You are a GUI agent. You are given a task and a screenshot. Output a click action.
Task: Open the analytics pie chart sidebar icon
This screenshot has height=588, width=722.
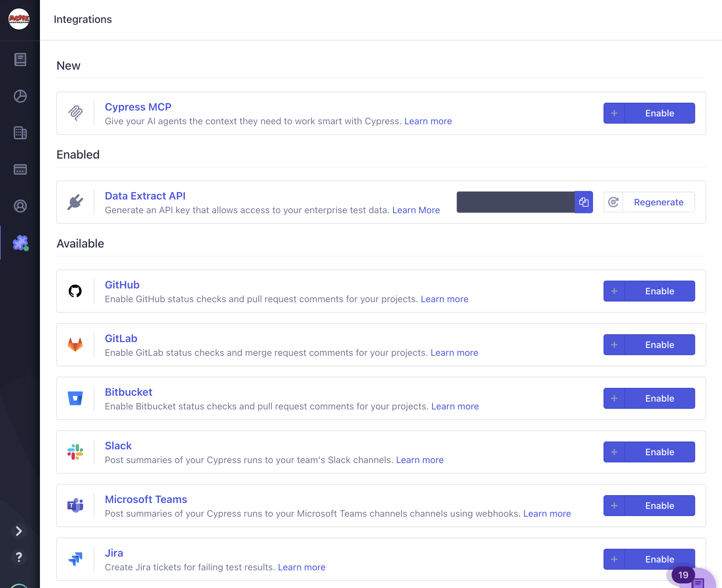point(20,96)
